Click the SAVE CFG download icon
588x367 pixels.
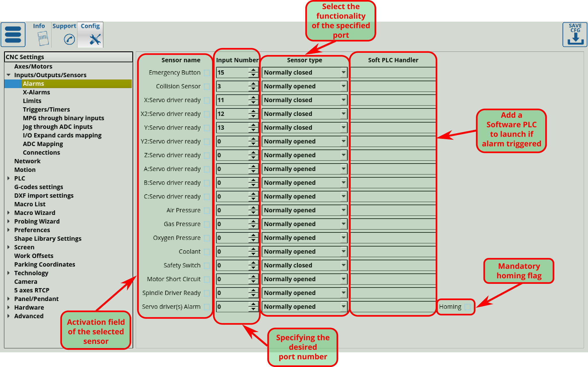[x=575, y=35]
